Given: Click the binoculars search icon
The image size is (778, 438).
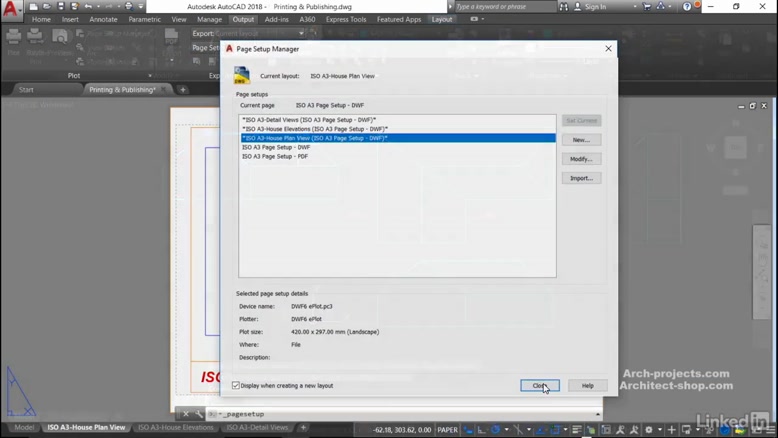Looking at the screenshot, I should tap(564, 6).
